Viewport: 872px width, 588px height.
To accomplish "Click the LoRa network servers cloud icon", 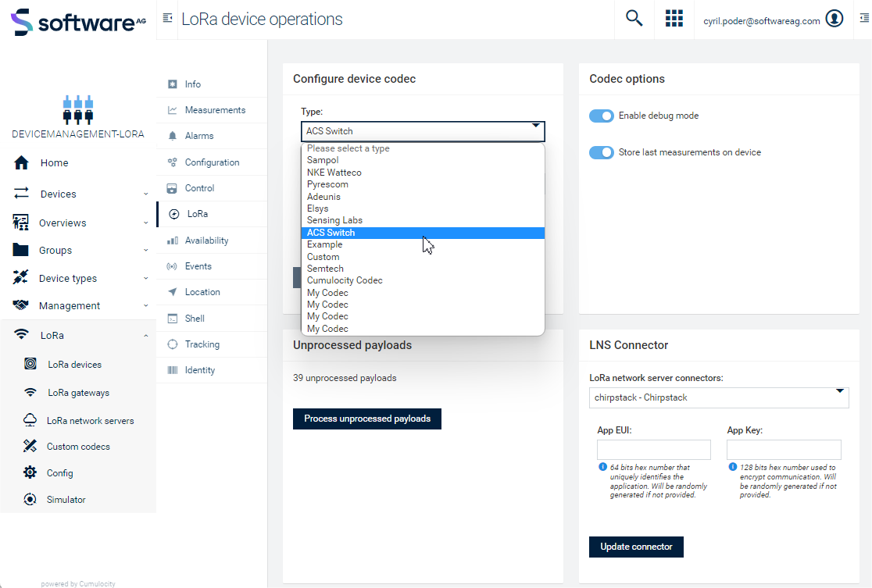I will click(x=30, y=420).
